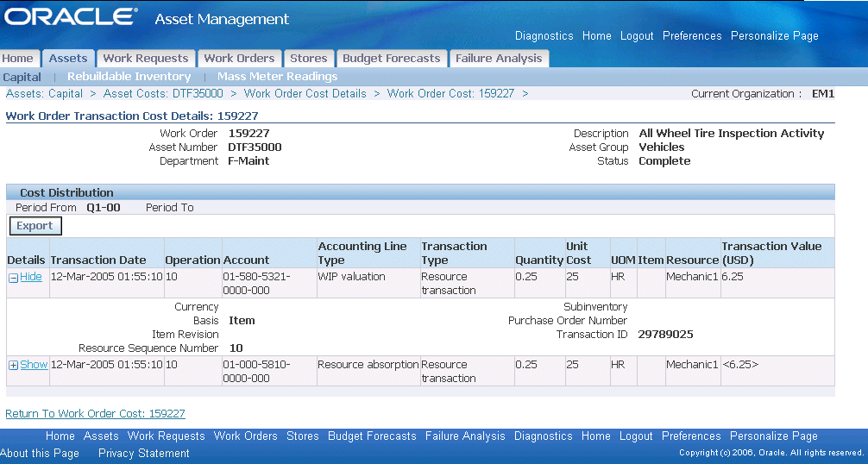Click the footer Work Requests link
868x464 pixels.
point(166,436)
